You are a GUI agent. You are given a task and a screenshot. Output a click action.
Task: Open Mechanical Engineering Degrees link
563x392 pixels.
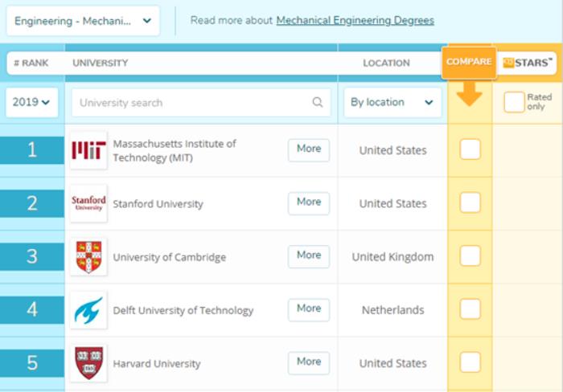tap(355, 21)
